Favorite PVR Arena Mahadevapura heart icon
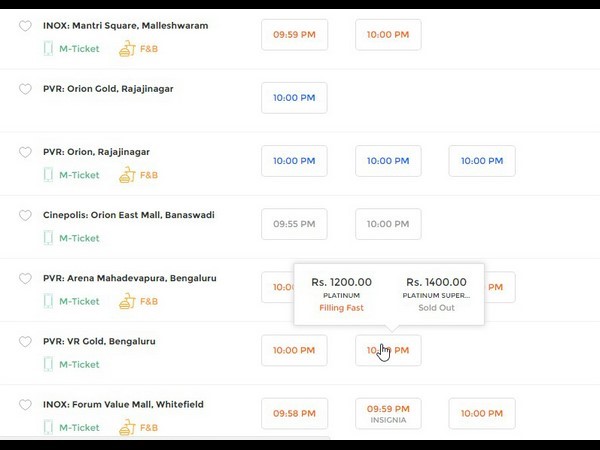 pos(25,279)
